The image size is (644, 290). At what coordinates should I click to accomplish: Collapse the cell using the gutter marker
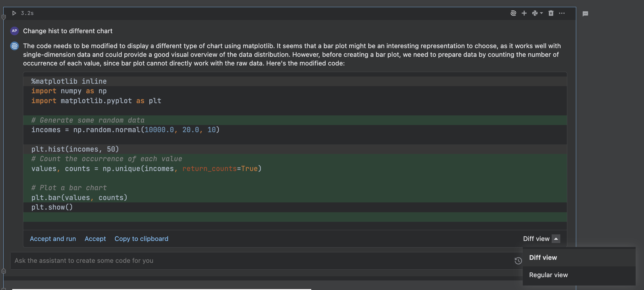pyautogui.click(x=4, y=17)
